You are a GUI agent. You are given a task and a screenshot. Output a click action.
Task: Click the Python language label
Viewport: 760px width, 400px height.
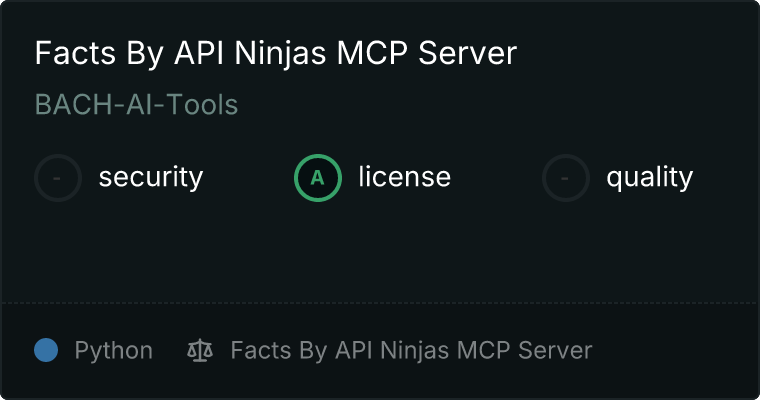tap(113, 350)
